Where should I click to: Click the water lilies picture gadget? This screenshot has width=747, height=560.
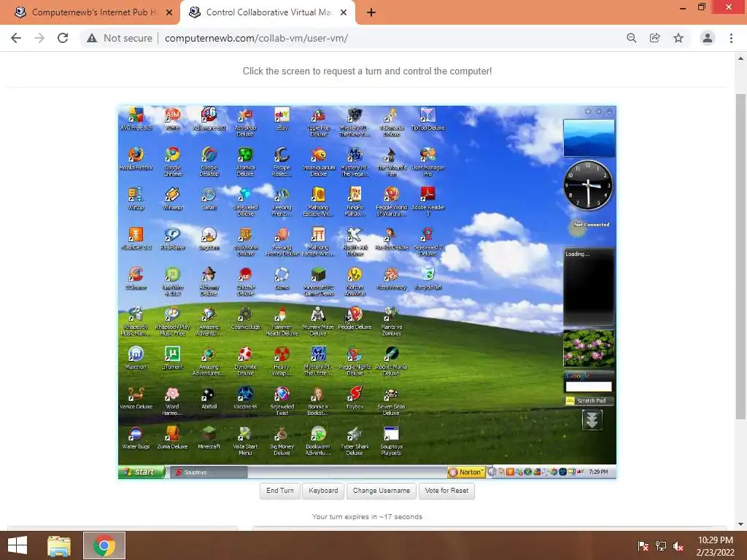(x=589, y=349)
